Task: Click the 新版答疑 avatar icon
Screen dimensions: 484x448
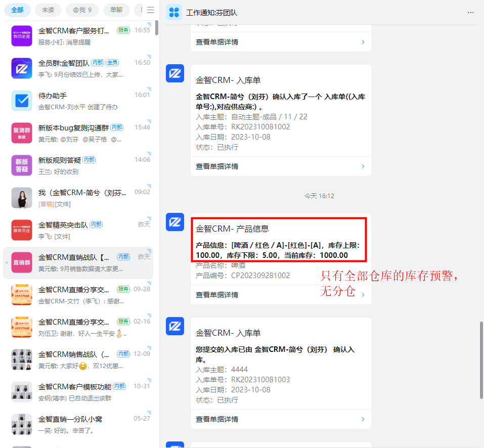Action: 22,165
